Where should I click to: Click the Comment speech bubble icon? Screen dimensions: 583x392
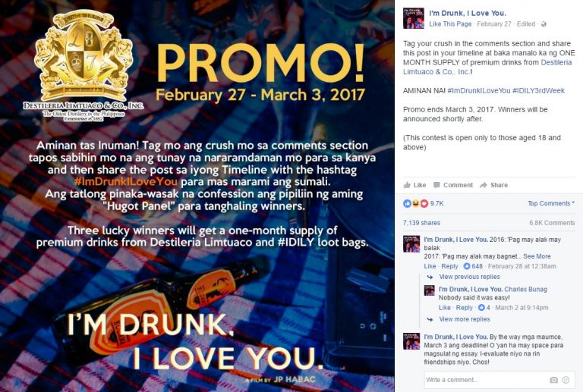click(x=436, y=185)
